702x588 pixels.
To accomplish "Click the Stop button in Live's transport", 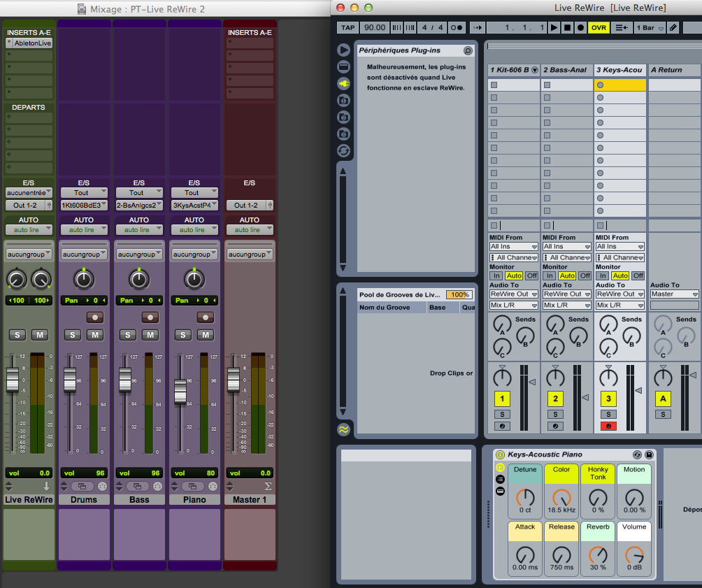I will (567, 28).
